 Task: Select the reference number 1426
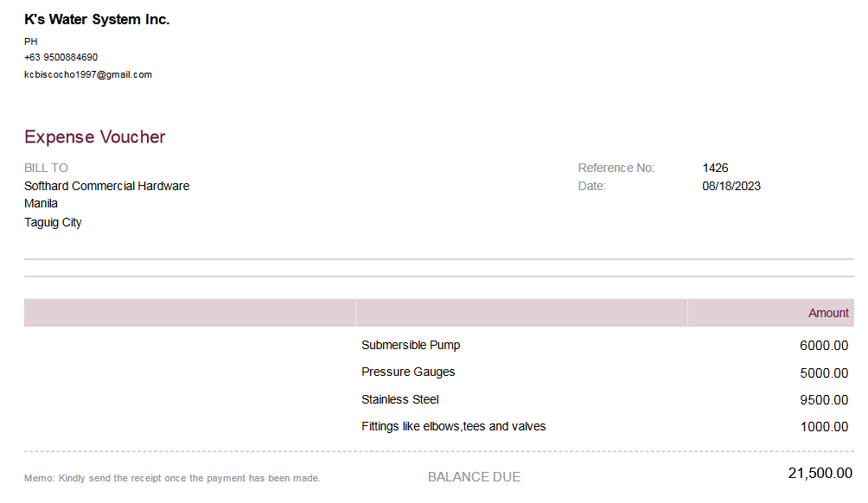coord(715,168)
